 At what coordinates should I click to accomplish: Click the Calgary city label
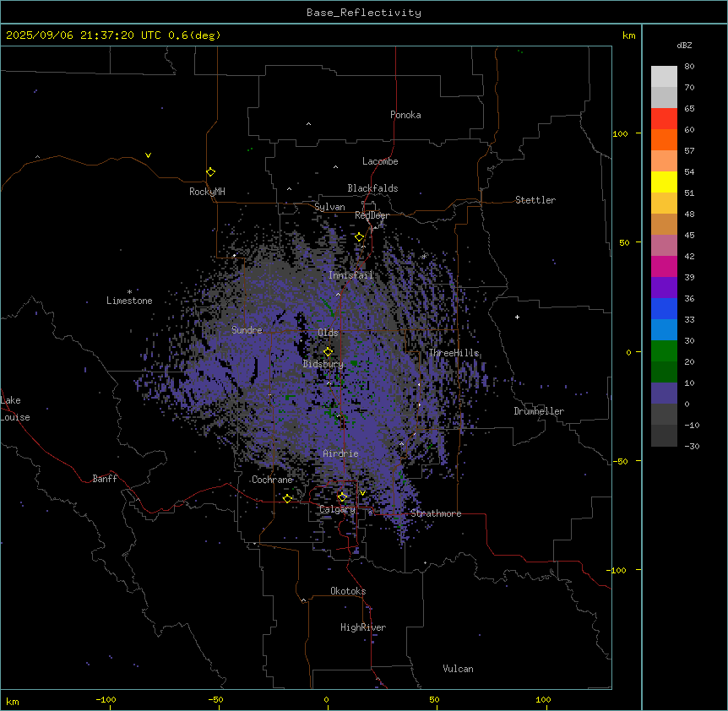pos(337,509)
